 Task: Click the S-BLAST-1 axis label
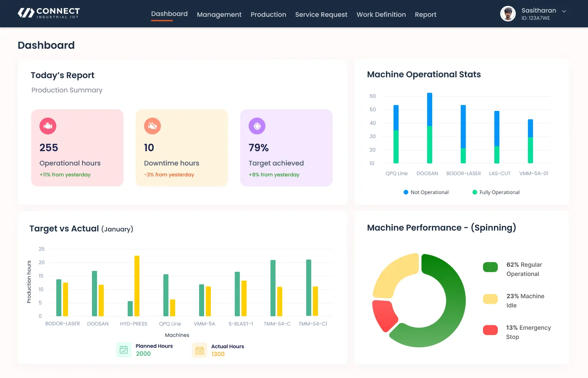[241, 324]
